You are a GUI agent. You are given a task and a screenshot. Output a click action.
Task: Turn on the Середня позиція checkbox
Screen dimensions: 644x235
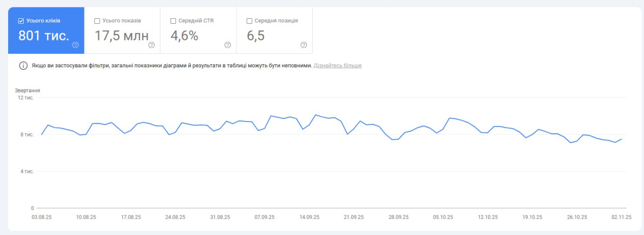click(x=249, y=21)
